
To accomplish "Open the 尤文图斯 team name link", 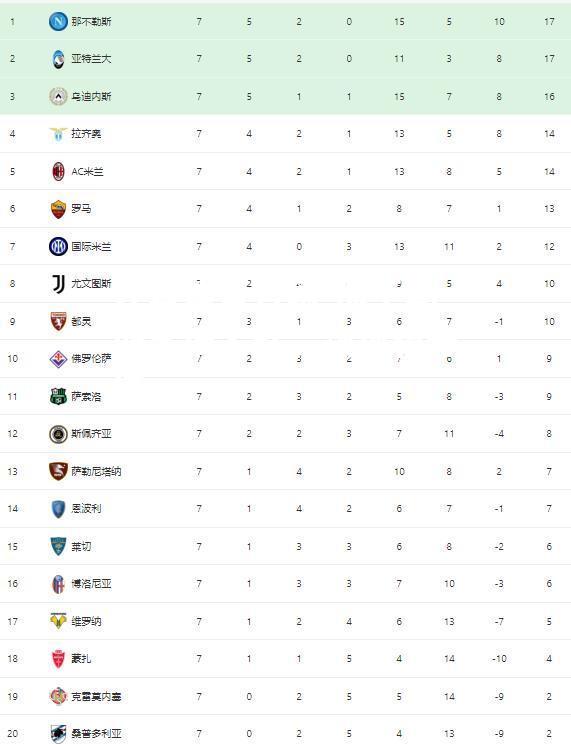I will point(91,284).
